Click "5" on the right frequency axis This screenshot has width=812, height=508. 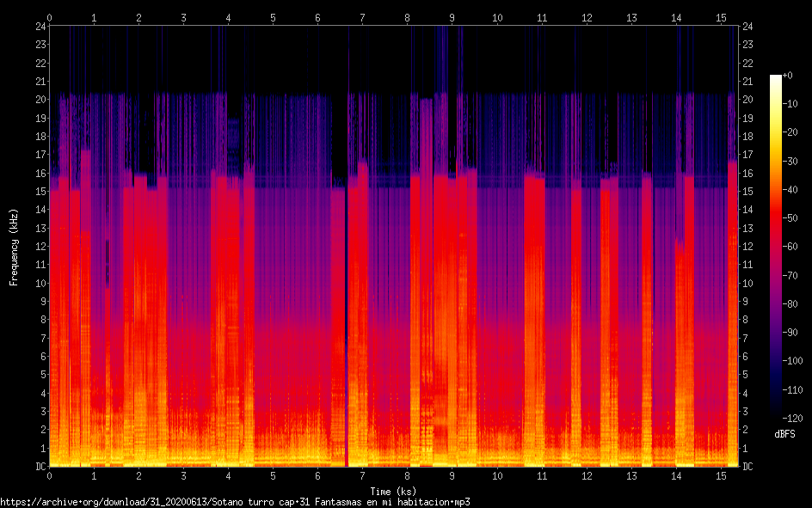pyautogui.click(x=745, y=375)
